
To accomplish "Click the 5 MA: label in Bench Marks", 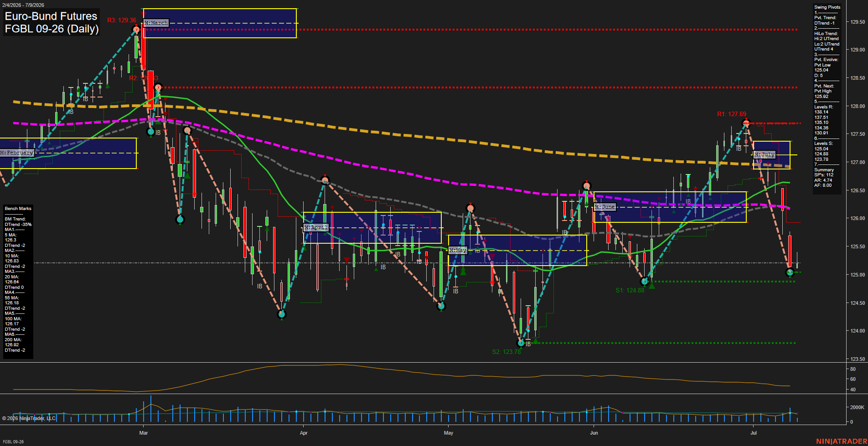I will 10,235.
